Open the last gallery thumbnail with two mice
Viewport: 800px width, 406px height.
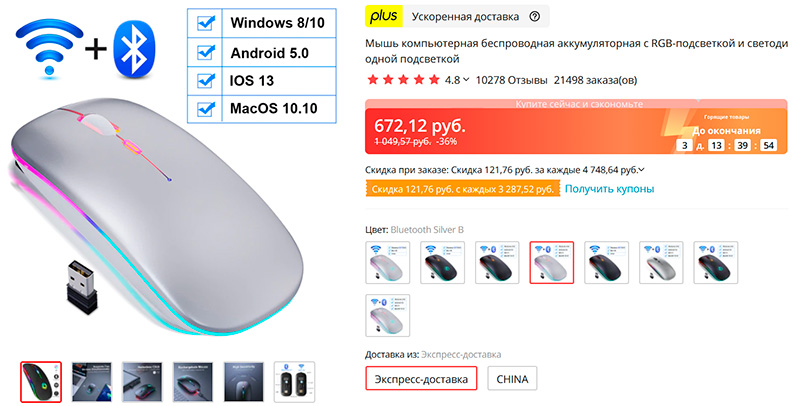[x=294, y=382]
